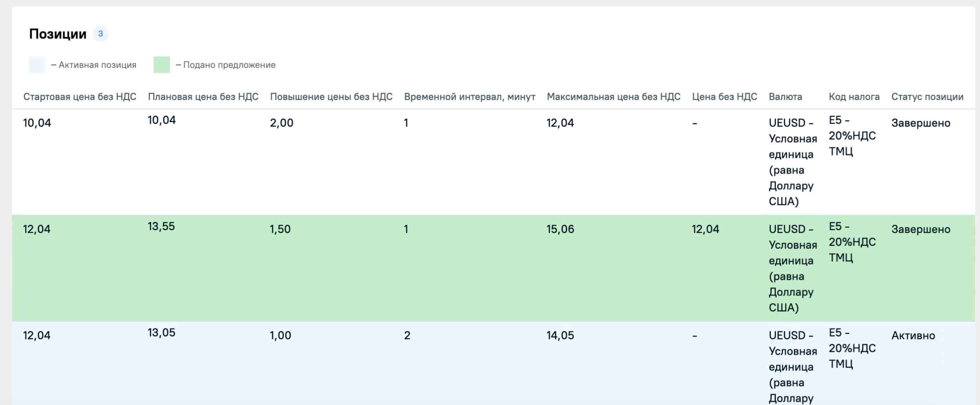Image resolution: width=980 pixels, height=405 pixels.
Task: Click maximum price value 14,05
Action: pos(561,335)
